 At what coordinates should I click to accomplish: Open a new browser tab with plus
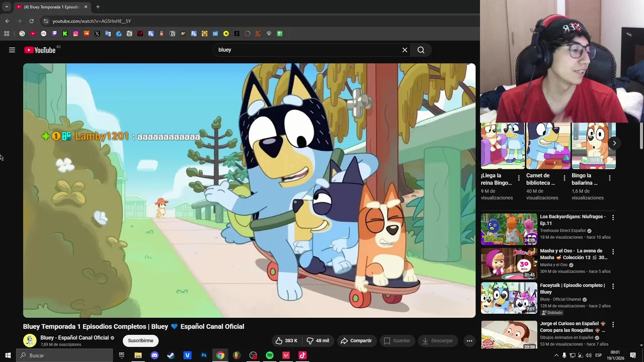98,7
